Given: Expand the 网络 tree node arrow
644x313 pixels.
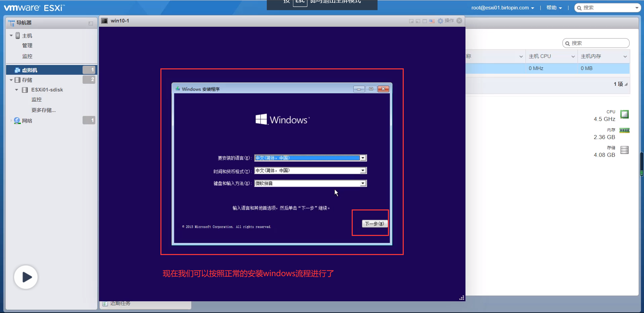Looking at the screenshot, I should pyautogui.click(x=11, y=121).
